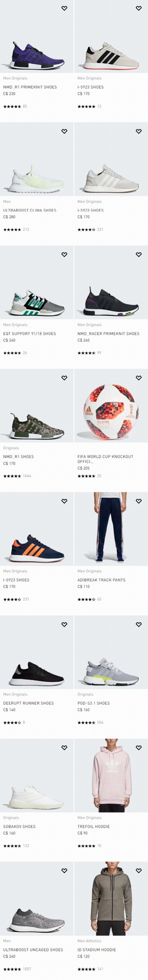Screen dimensions: 148x980
Task: Open the Trefoil Hoodie product title
Action: [x=93, y=826]
